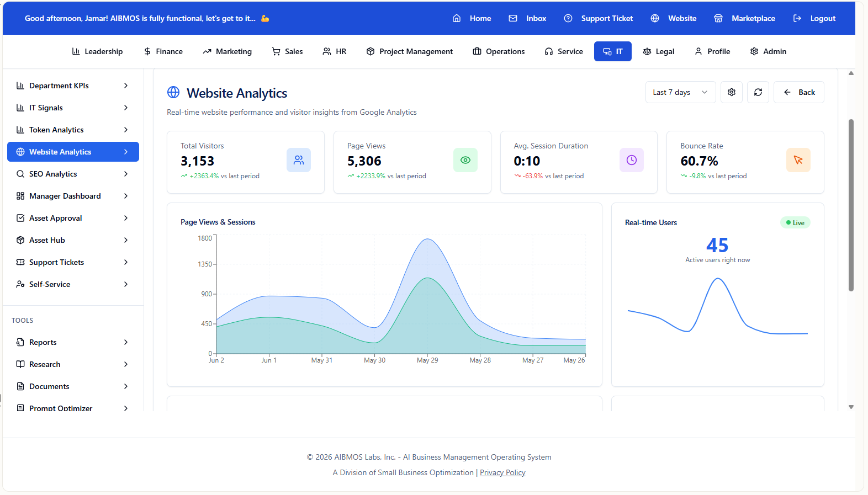The width and height of the screenshot is (868, 495).
Task: Click the Self-Service user gear icon
Action: tap(20, 284)
